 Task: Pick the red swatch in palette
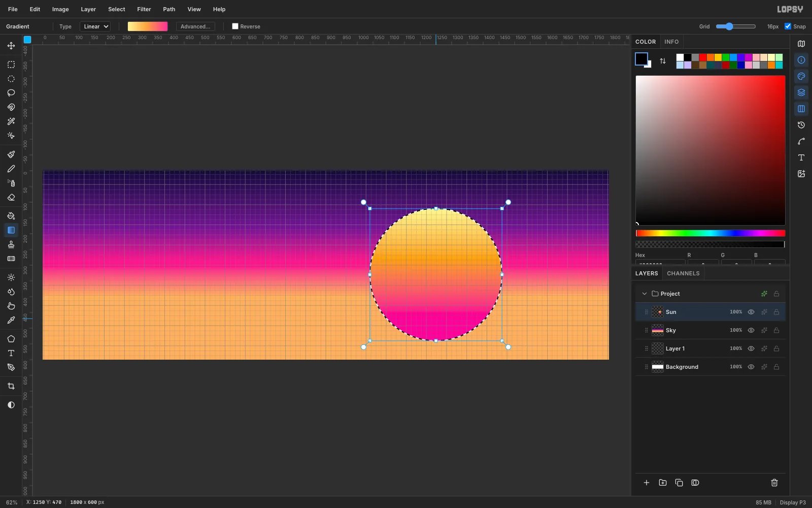703,57
